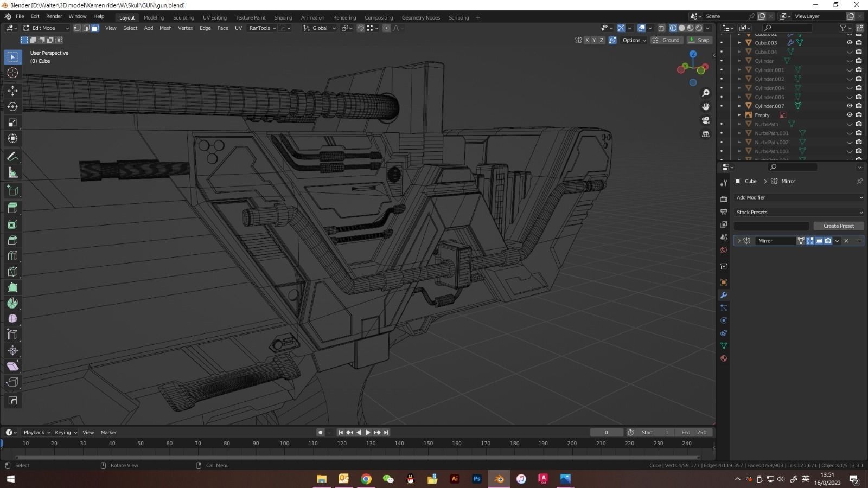Image resolution: width=868 pixels, height=488 pixels.
Task: Toggle render camera icon for Empty object
Action: point(859,115)
